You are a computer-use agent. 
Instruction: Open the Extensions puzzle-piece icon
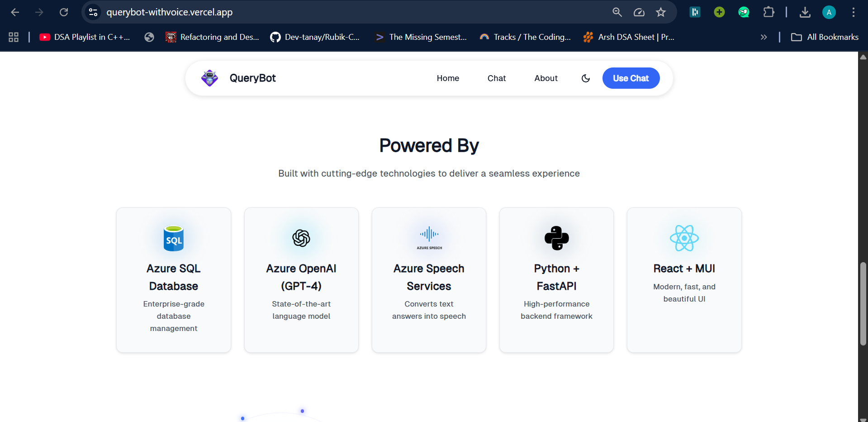(768, 12)
